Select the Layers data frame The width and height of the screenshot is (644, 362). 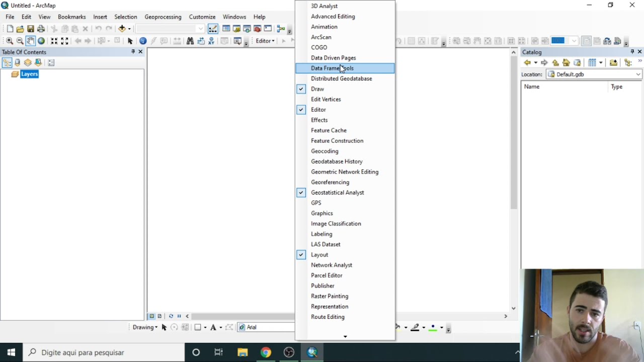click(29, 74)
